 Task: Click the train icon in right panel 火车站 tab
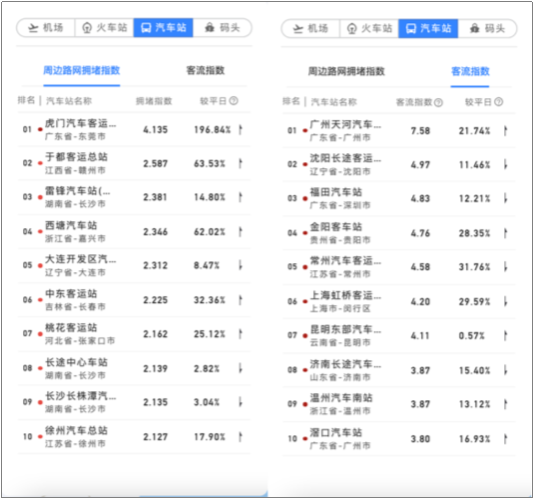(352, 29)
